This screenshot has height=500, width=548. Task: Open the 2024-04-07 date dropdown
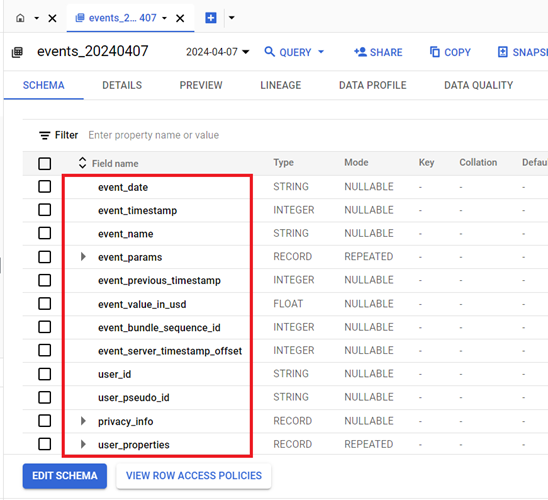tap(217, 52)
